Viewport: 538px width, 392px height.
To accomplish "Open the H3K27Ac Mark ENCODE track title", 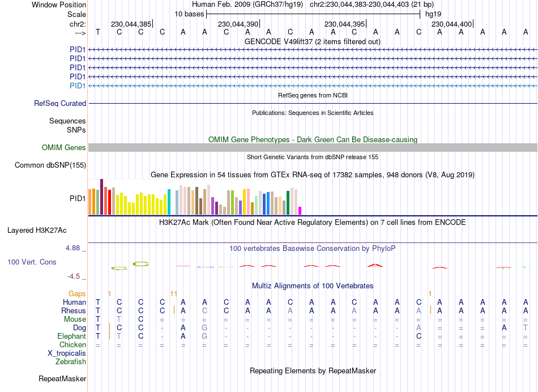I will tap(312, 223).
